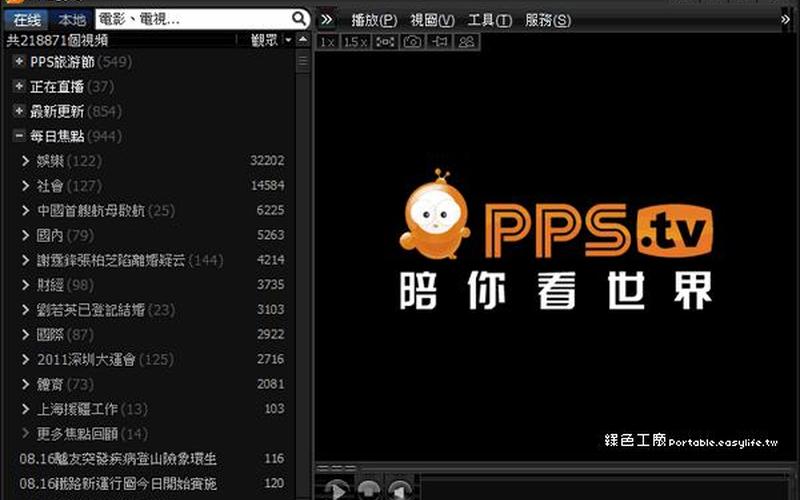Expand the 正在直播 category

[x=19, y=86]
